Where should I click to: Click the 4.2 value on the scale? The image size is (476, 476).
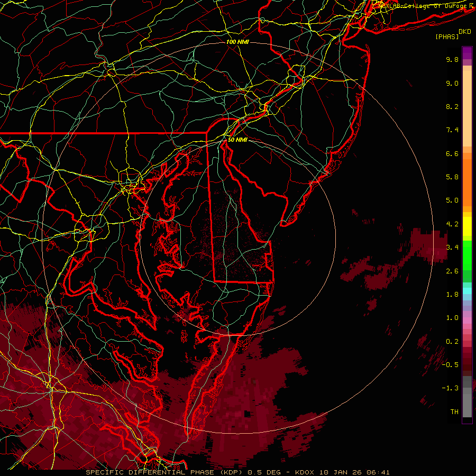pos(452,224)
